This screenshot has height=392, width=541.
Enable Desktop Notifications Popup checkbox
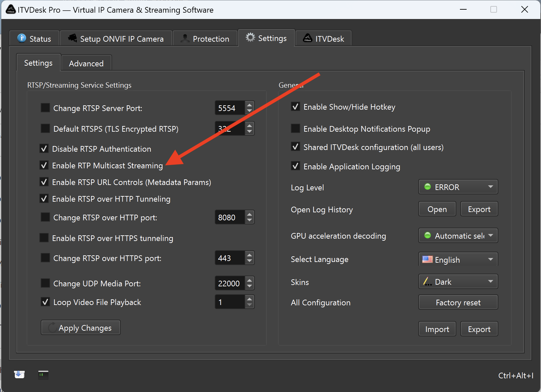(296, 129)
